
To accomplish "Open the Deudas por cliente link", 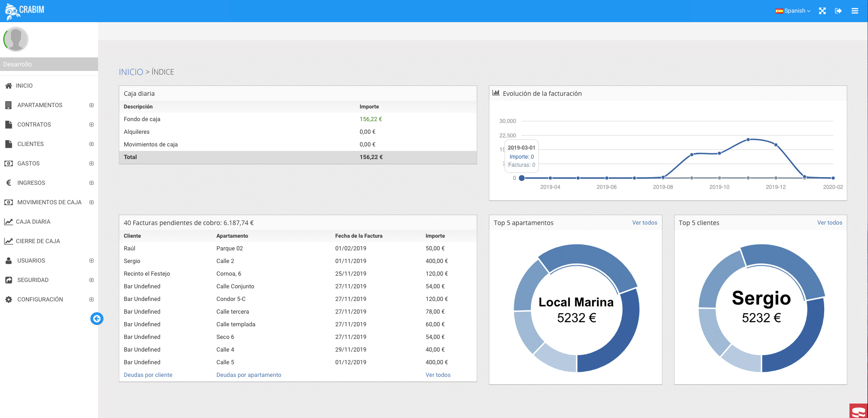I will [x=148, y=375].
